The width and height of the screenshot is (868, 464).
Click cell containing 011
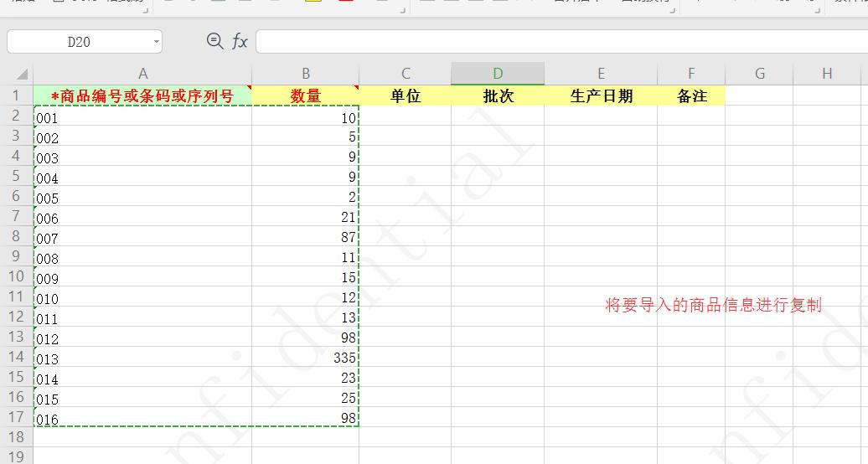142,317
